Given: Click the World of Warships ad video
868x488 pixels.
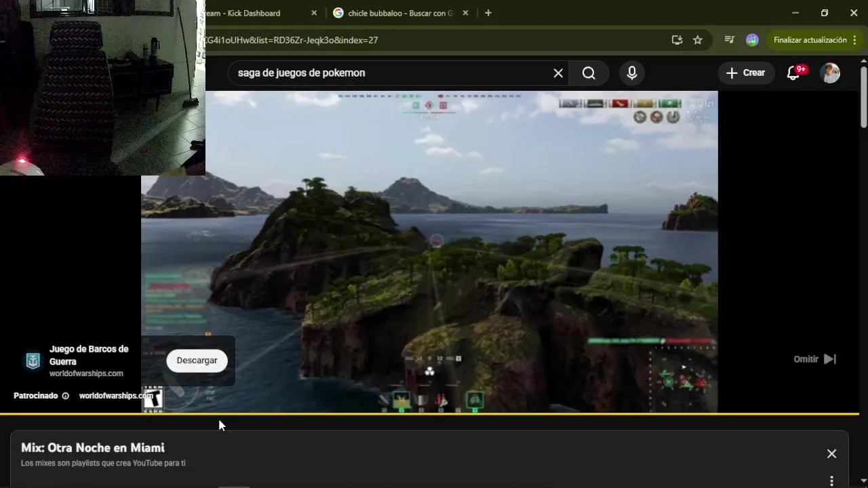Looking at the screenshot, I should 429,251.
